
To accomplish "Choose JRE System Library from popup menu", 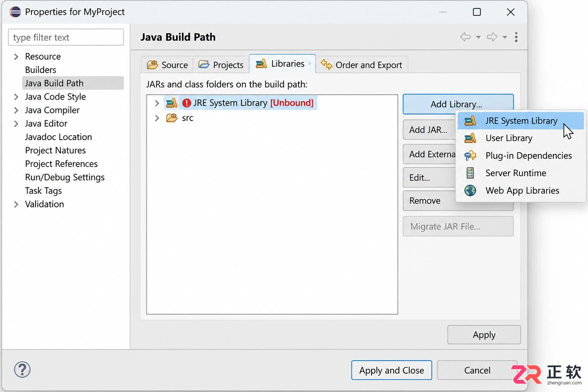I will point(521,121).
